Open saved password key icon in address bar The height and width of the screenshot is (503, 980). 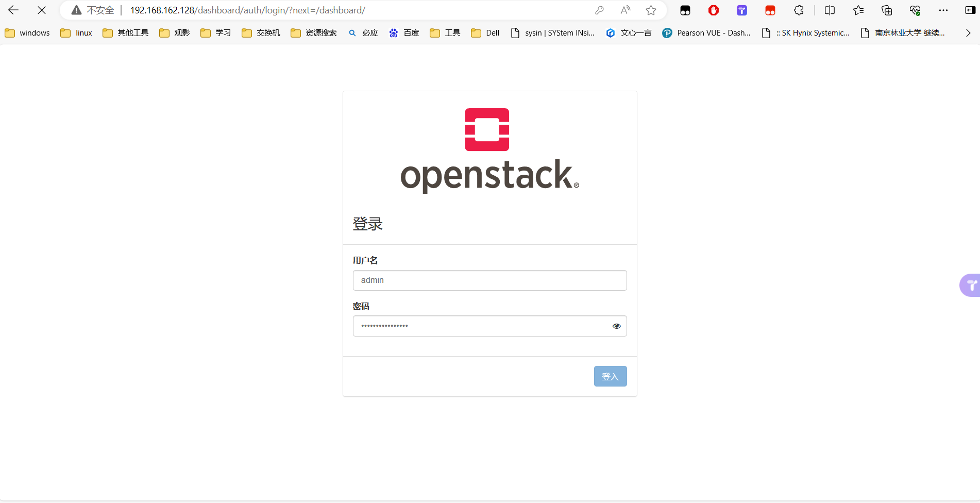599,10
